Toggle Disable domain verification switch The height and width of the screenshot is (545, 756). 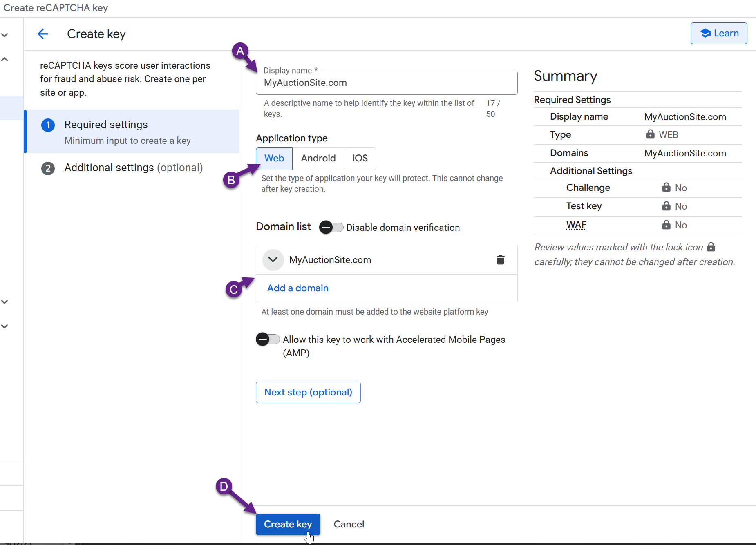pos(331,227)
